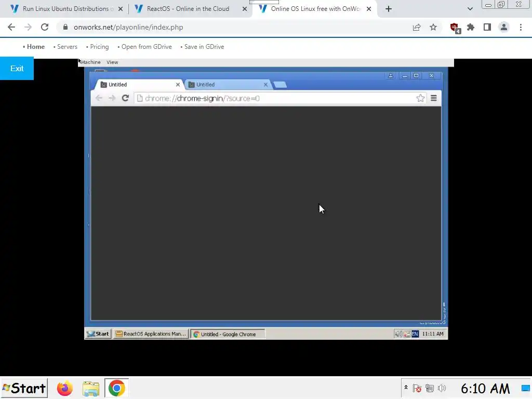Bookmark inner page with star icon
This screenshot has height=399, width=532.
(420, 98)
